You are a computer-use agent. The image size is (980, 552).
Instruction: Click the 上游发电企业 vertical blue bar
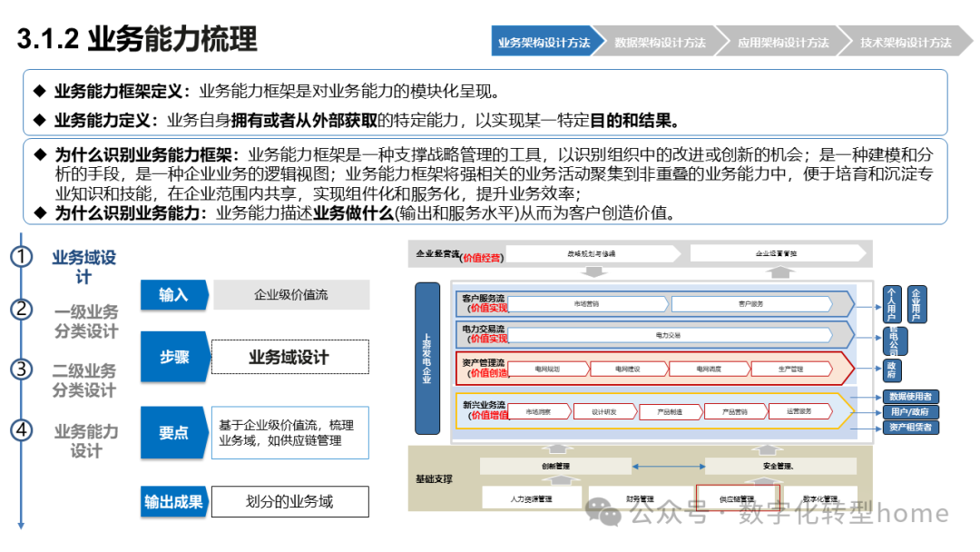click(x=427, y=359)
